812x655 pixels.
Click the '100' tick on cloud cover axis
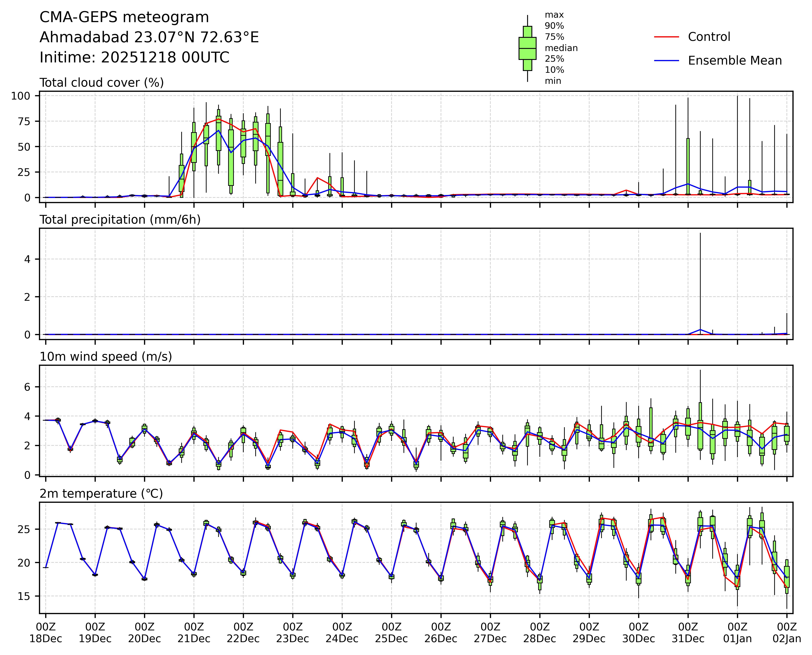[x=20, y=96]
